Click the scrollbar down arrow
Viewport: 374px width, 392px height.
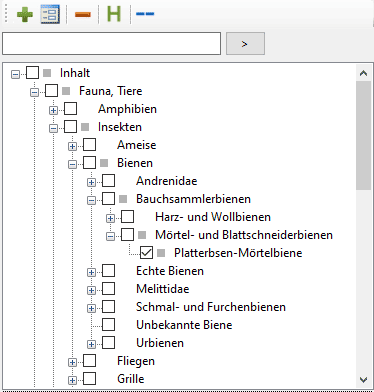[x=363, y=379]
